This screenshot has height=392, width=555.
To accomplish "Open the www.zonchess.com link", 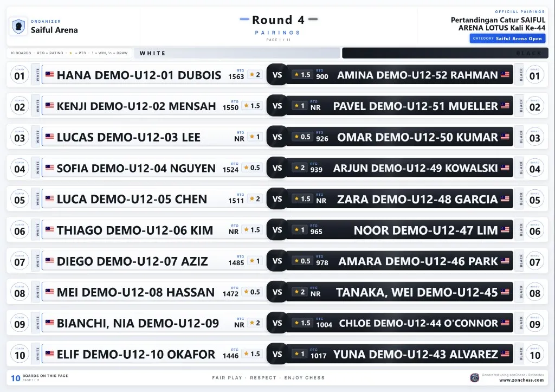I will click(521, 380).
